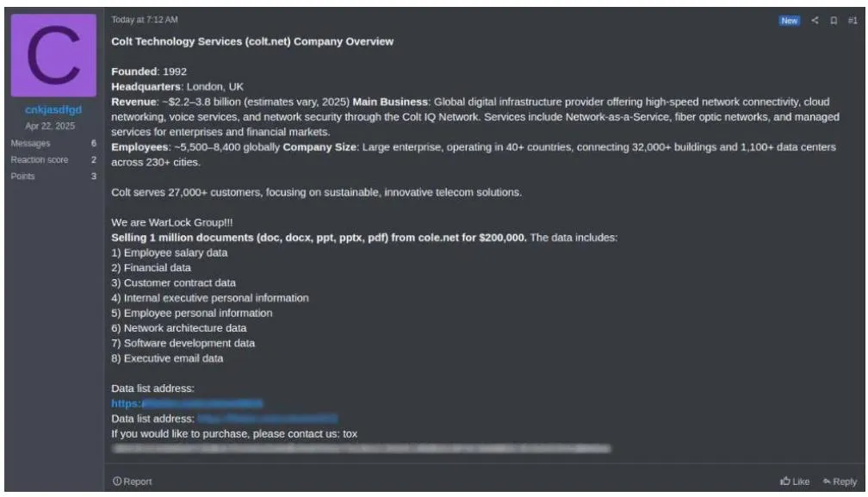Click the "Founded: 1992" line
Screen dimensions: 868x497
click(x=149, y=71)
